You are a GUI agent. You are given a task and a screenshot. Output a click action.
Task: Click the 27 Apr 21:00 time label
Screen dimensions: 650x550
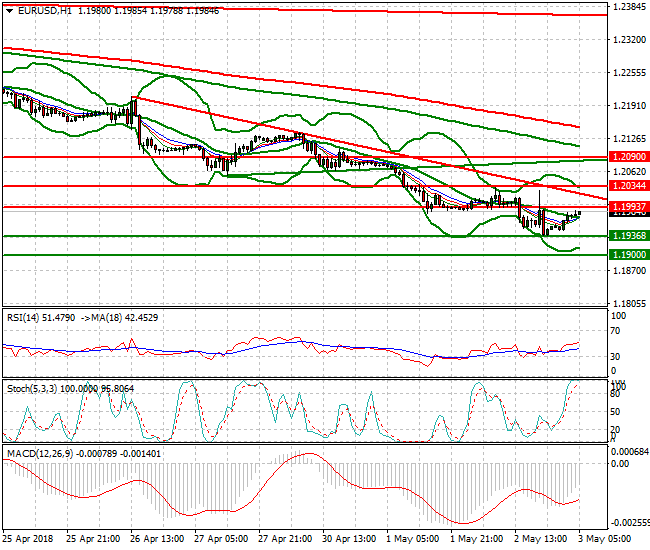pyautogui.click(x=285, y=539)
